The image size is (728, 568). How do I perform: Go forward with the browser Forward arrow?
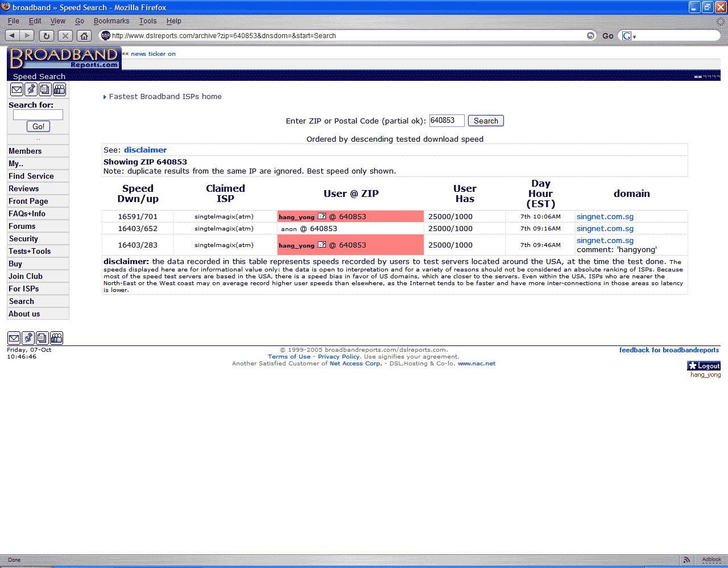[27, 35]
